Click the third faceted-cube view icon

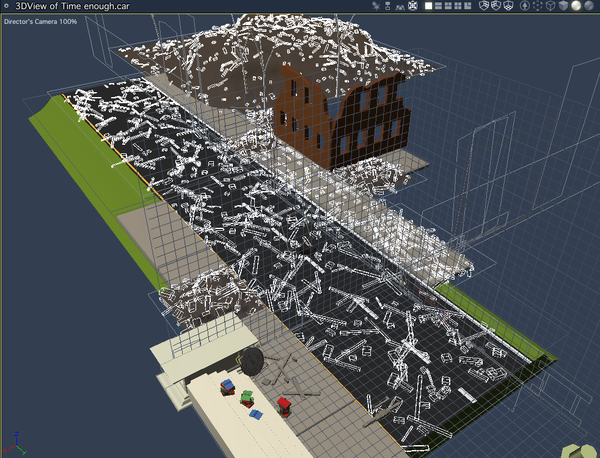508,6
